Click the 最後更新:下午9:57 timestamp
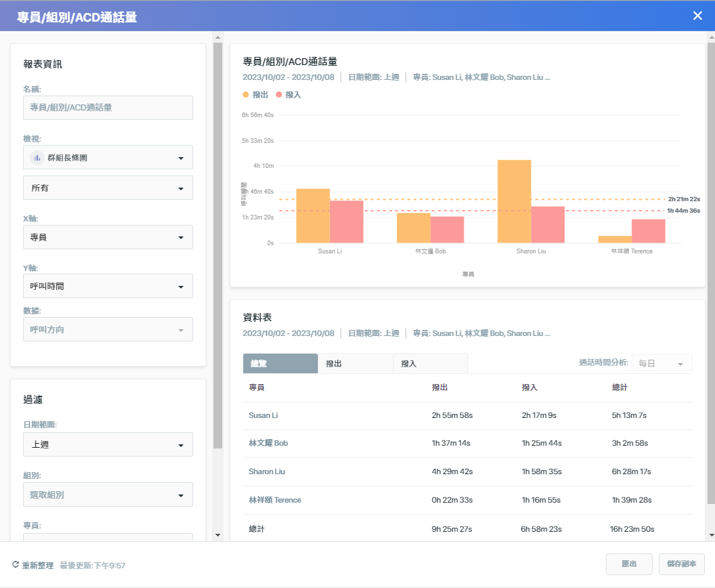This screenshot has width=715, height=588. coord(93,566)
